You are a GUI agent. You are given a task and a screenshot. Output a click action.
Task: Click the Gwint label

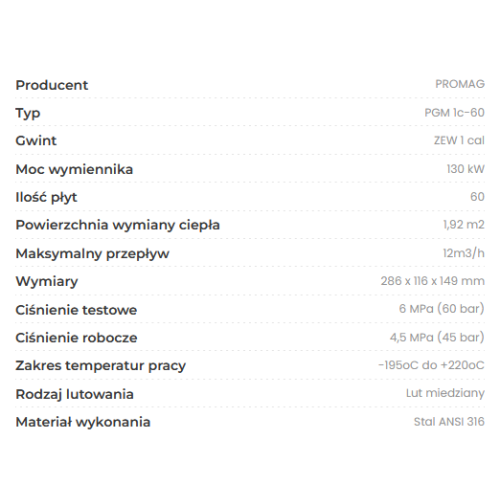coord(36,141)
